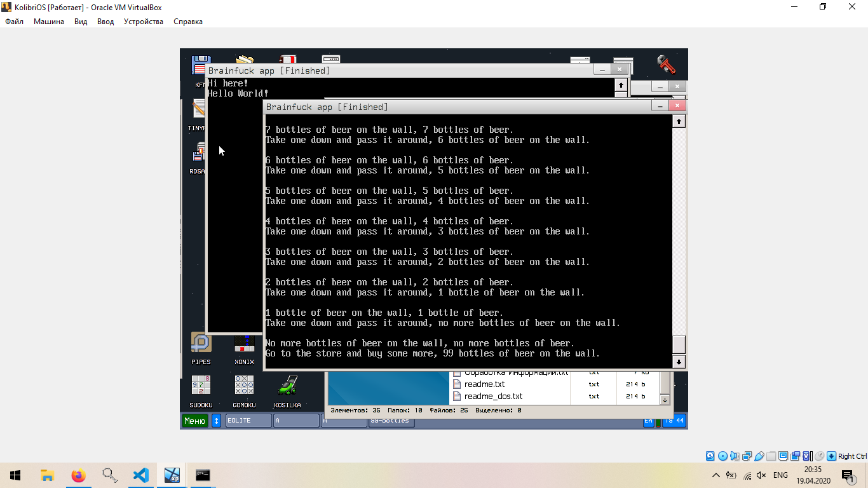Viewport: 868px width, 488px height.
Task: Select readme.txt in file list
Action: point(484,384)
